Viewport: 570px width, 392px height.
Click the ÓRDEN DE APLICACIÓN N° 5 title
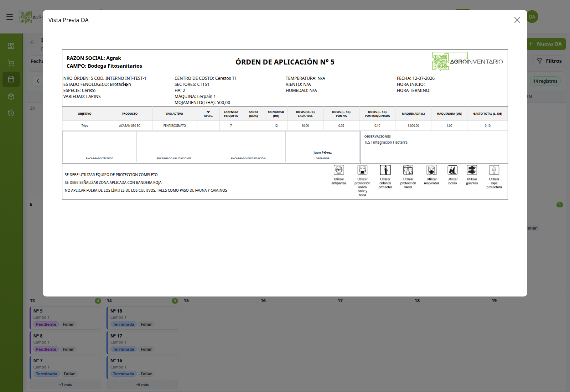pos(285,62)
